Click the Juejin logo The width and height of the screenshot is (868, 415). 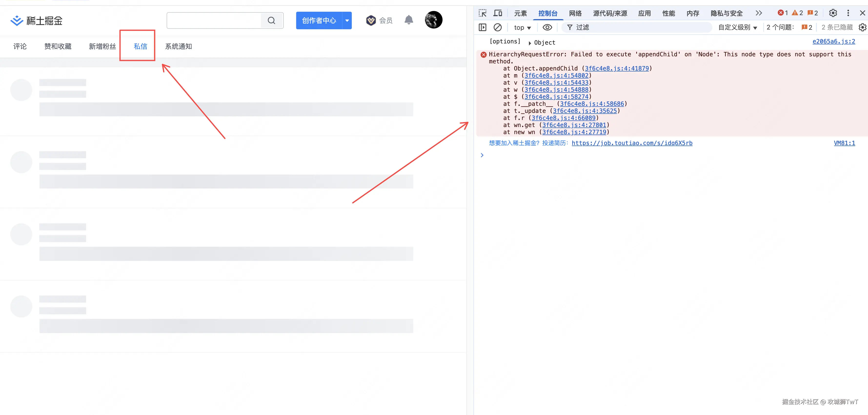coord(36,20)
